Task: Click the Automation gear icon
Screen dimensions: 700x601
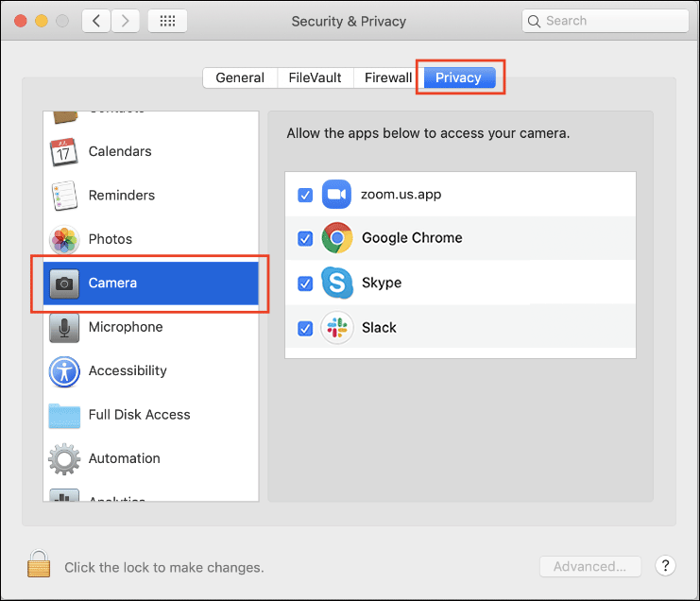Action: click(x=64, y=458)
